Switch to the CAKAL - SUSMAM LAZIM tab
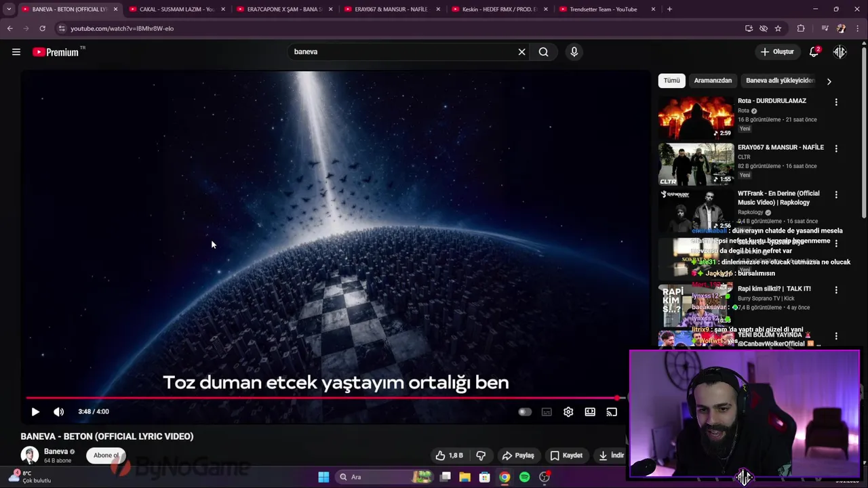Screen dimensions: 868x488 coord(176,9)
